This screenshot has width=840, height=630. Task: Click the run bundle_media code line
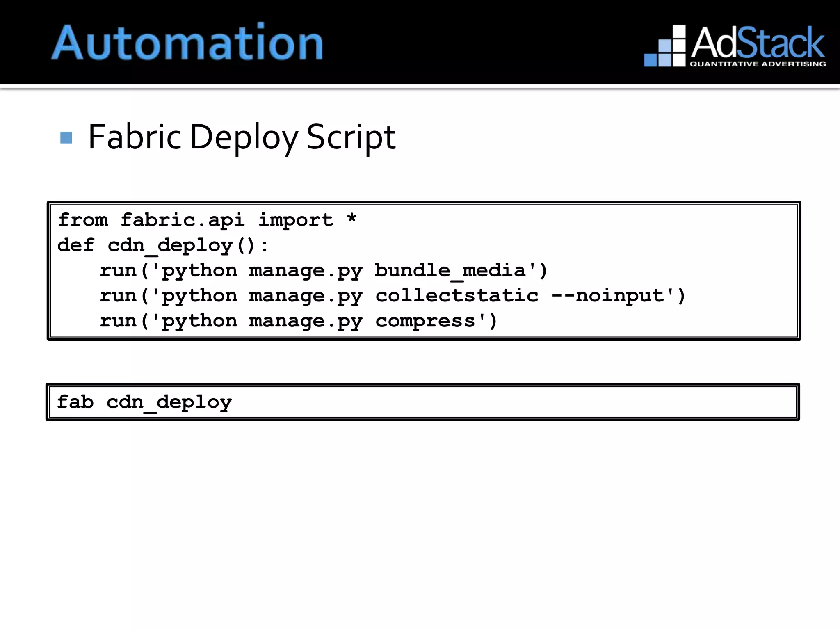point(324,271)
